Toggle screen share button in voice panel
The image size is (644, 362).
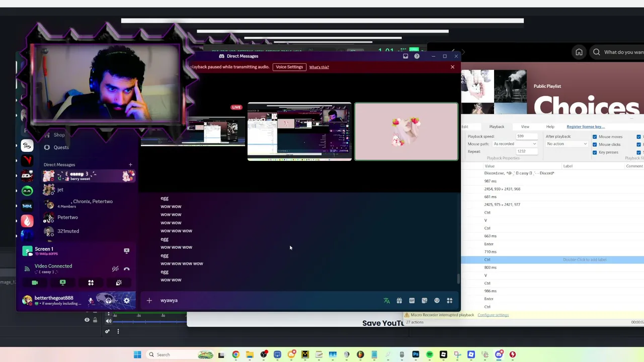click(x=63, y=283)
